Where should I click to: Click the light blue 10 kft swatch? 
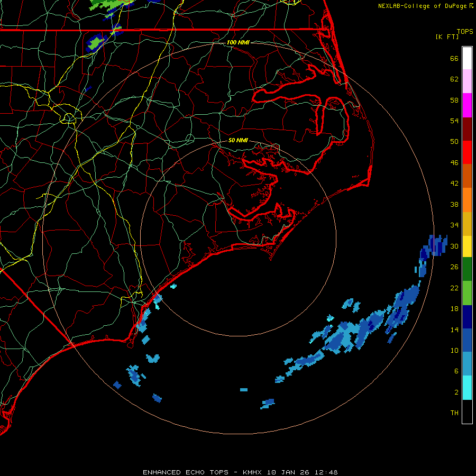467,364
